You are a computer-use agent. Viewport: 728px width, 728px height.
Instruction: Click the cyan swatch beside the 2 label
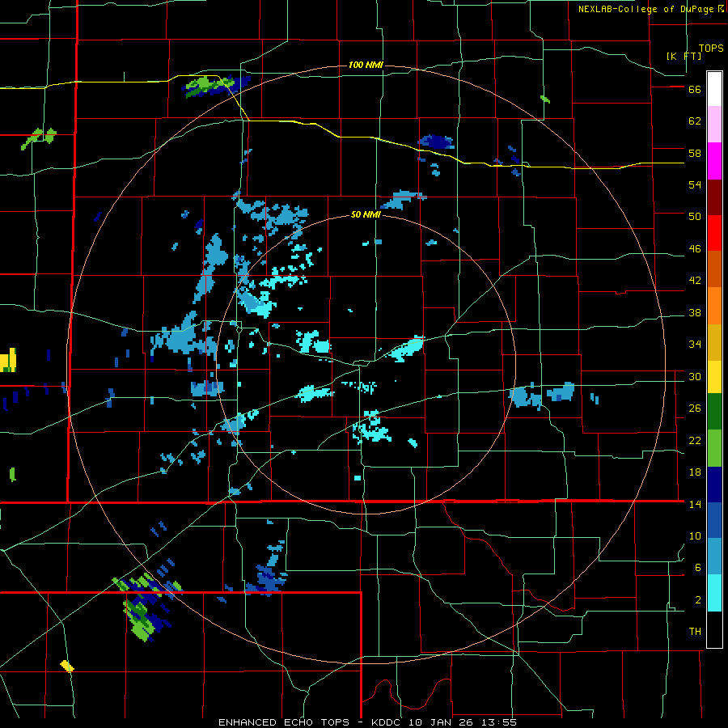tap(714, 593)
